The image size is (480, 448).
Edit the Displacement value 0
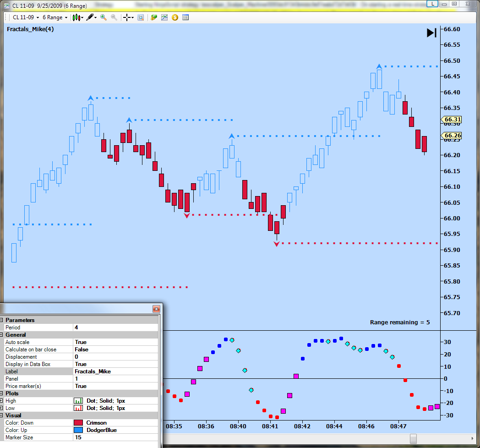[116, 357]
